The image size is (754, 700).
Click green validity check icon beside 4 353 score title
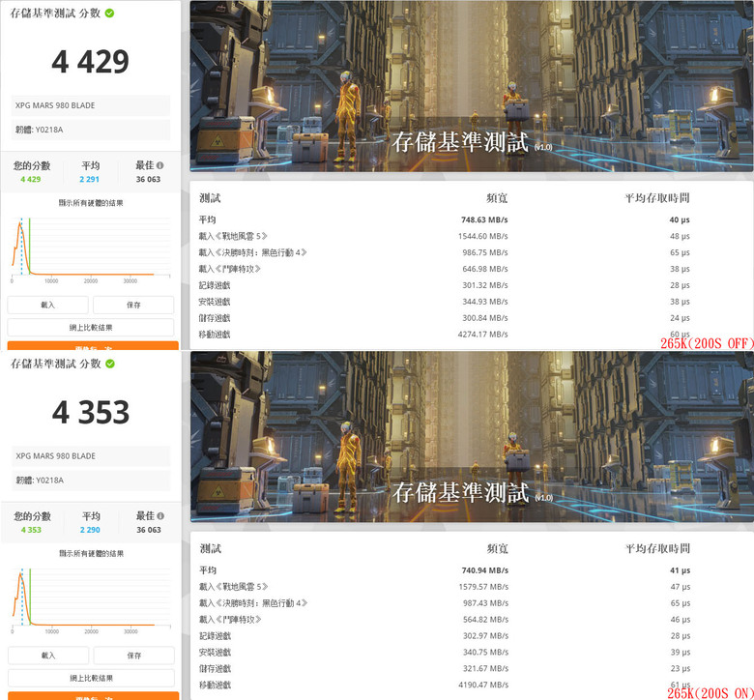110,364
